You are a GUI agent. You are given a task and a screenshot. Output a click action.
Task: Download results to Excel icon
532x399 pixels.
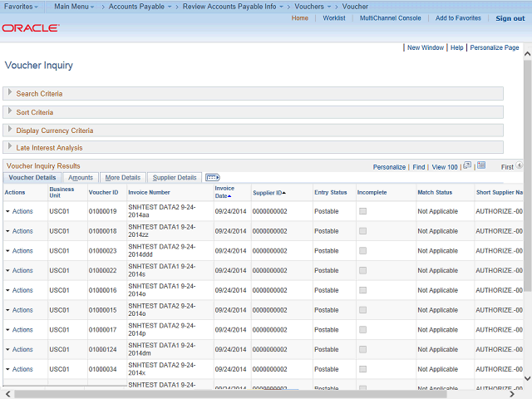[x=481, y=166]
